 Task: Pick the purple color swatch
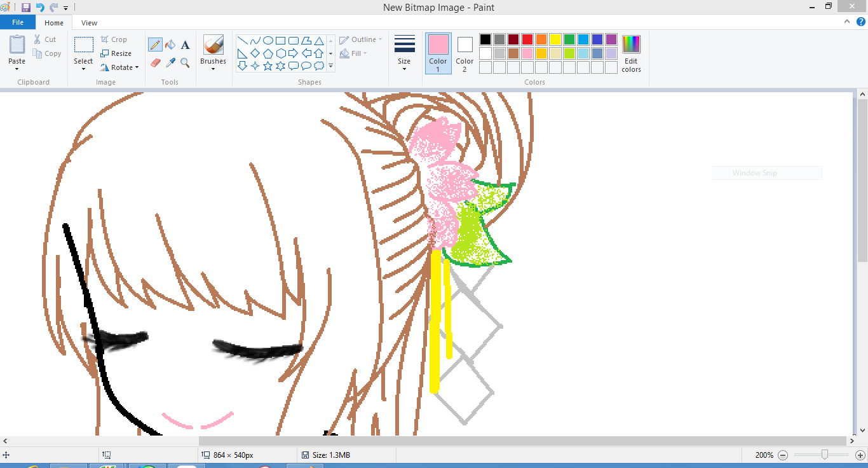pos(611,39)
